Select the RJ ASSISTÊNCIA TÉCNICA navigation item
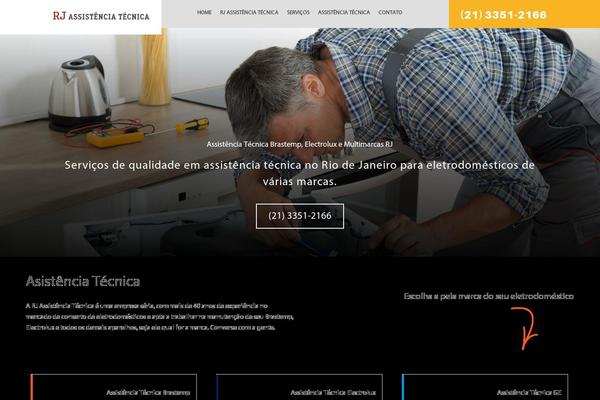Image resolution: width=600 pixels, height=400 pixels. [x=249, y=13]
